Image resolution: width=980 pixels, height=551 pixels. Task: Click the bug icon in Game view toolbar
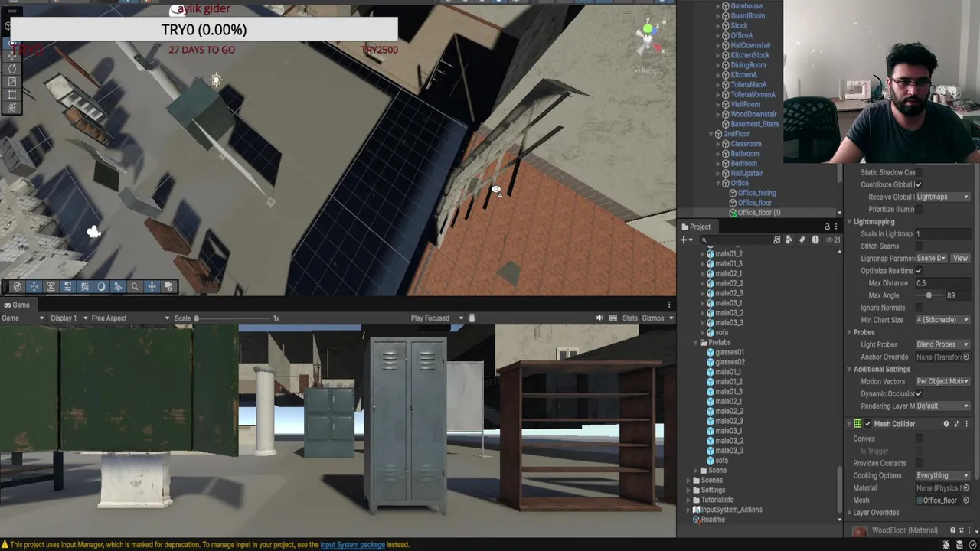coord(472,318)
